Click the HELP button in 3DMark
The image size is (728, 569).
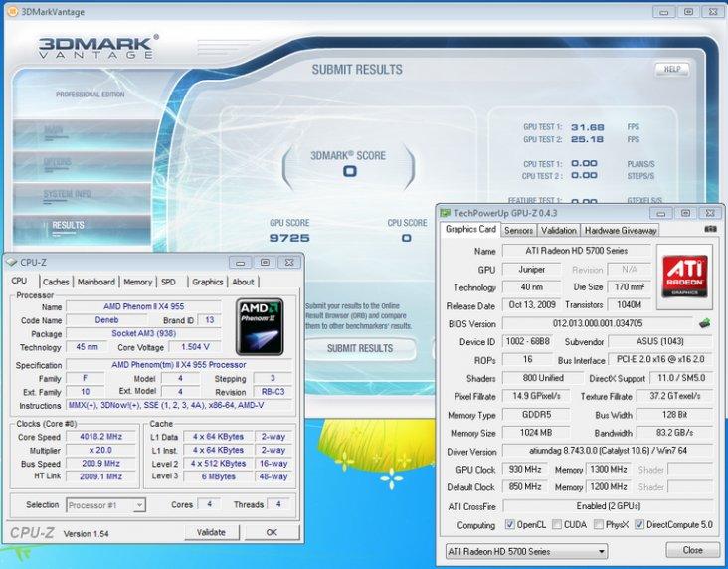pyautogui.click(x=671, y=70)
